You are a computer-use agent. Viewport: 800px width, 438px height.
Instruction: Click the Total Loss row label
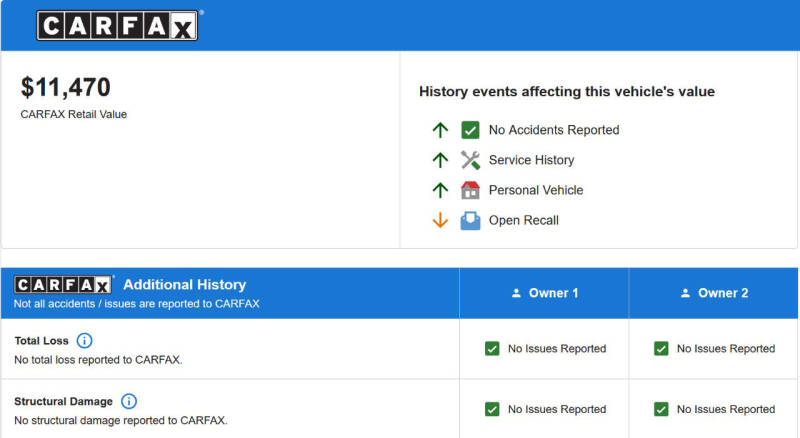coord(41,341)
